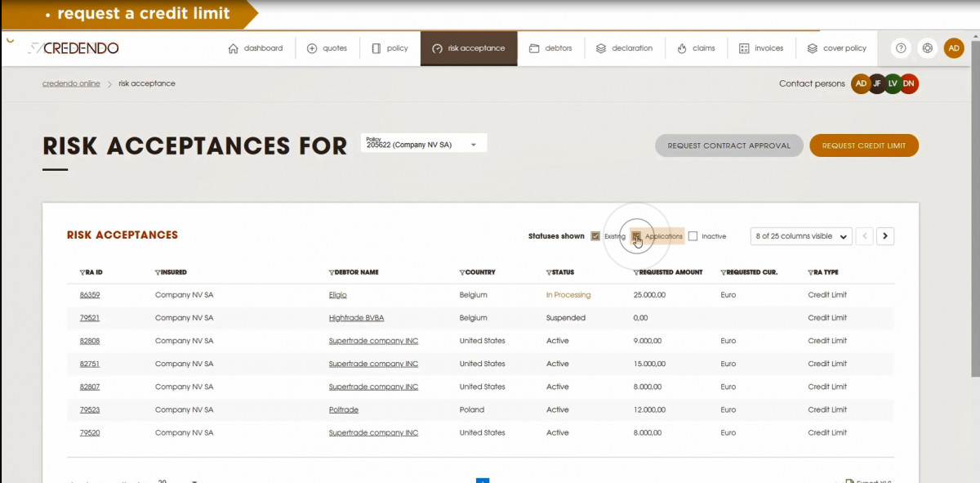
Task: Show previous columns with left arrow
Action: pyautogui.click(x=864, y=236)
